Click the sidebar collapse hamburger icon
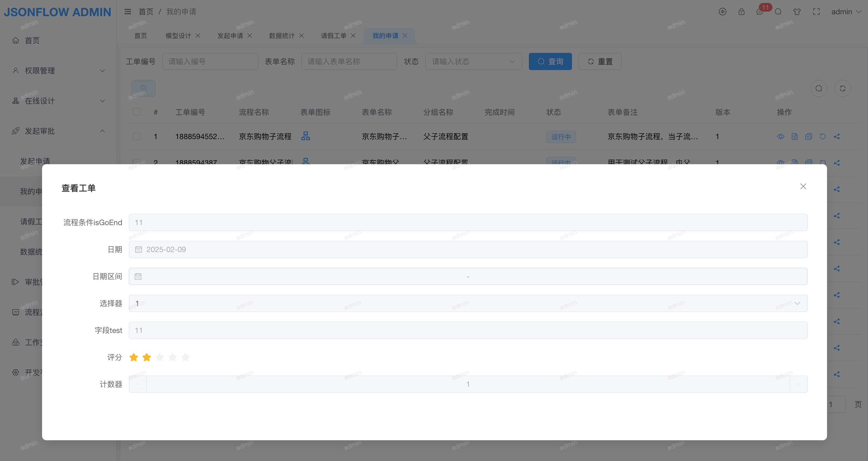The image size is (868, 461). point(127,12)
